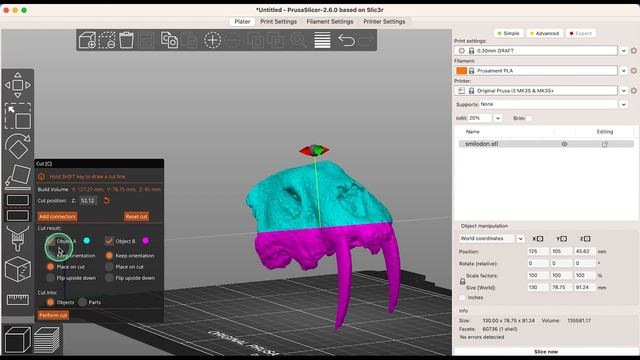Image resolution: width=640 pixels, height=360 pixels.
Task: Click the print settings gear edit icon
Action: (x=633, y=51)
